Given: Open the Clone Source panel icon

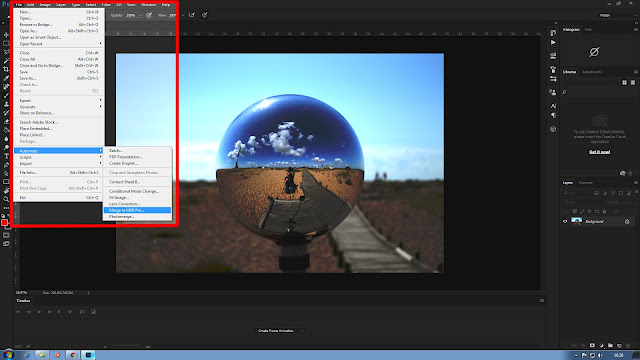Looking at the screenshot, I should tap(553, 92).
